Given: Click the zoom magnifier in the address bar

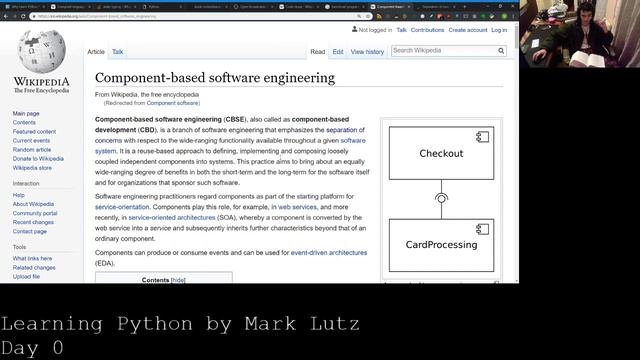Looking at the screenshot, I should click(x=359, y=16).
